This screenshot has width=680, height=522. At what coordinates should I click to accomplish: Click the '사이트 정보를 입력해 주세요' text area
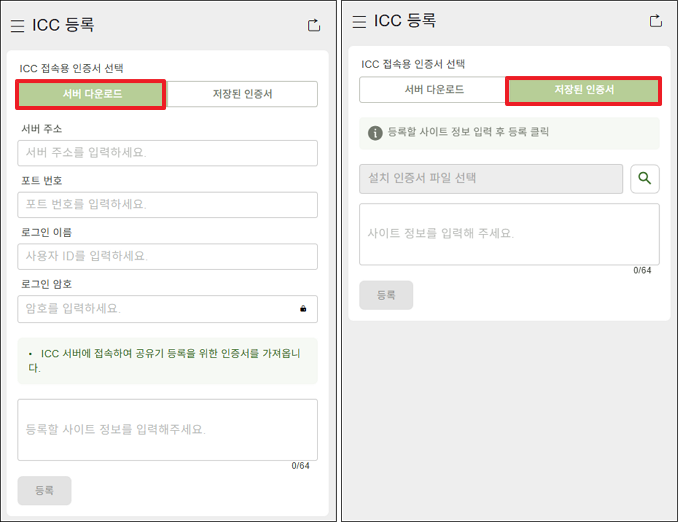(509, 234)
